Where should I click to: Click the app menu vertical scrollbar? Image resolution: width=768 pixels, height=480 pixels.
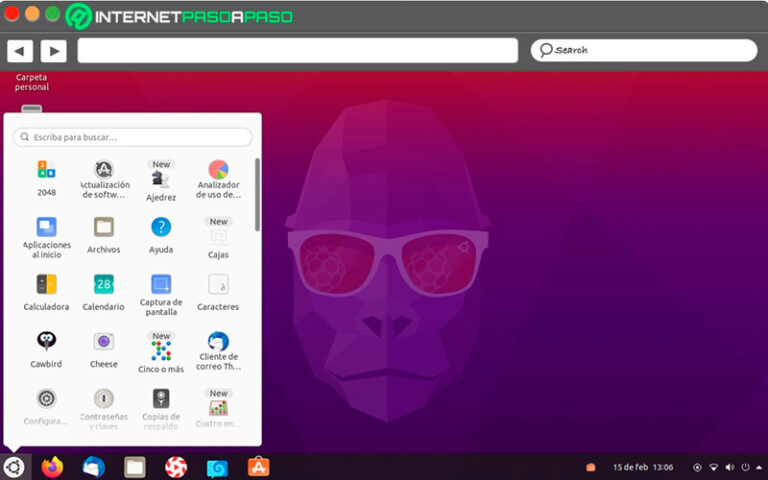[257, 193]
